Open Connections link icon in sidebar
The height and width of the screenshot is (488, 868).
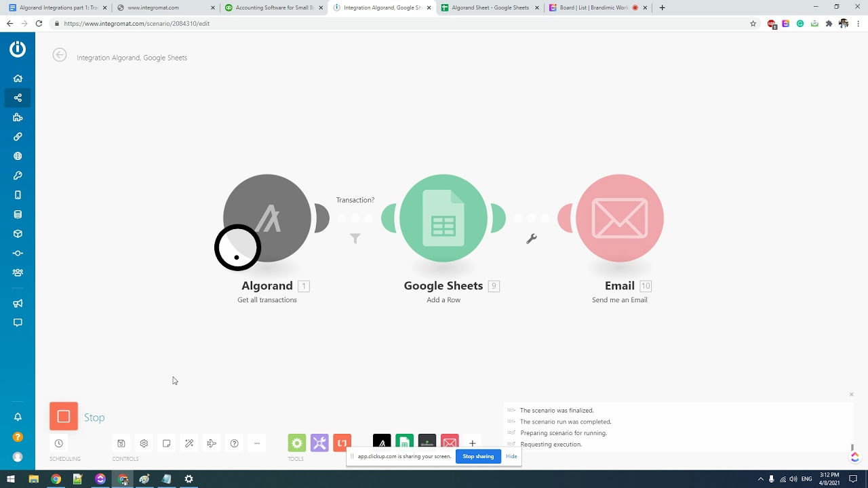(18, 136)
